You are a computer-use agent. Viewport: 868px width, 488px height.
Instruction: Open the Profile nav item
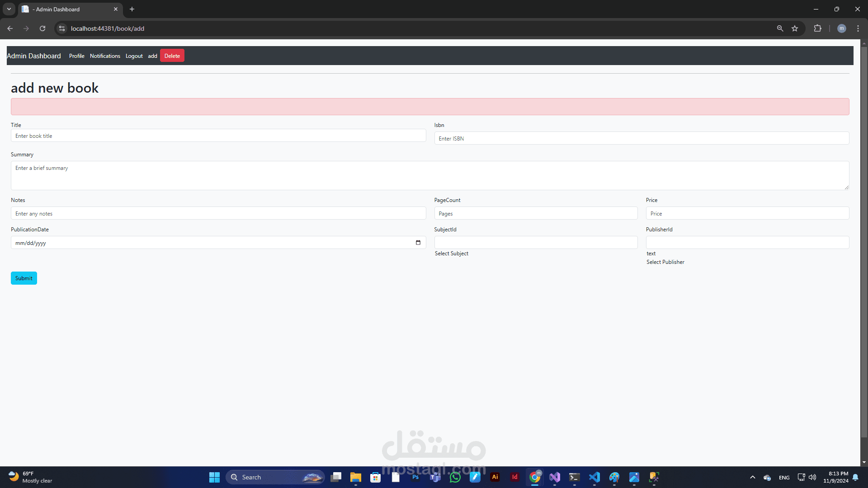coord(76,56)
